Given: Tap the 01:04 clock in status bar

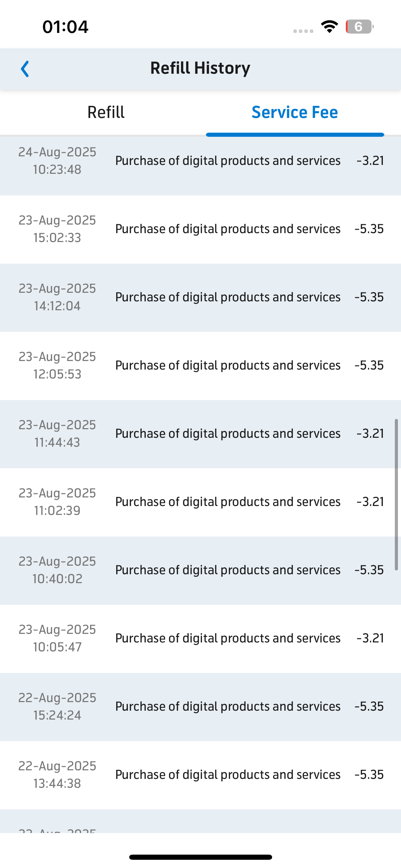Looking at the screenshot, I should [65, 27].
